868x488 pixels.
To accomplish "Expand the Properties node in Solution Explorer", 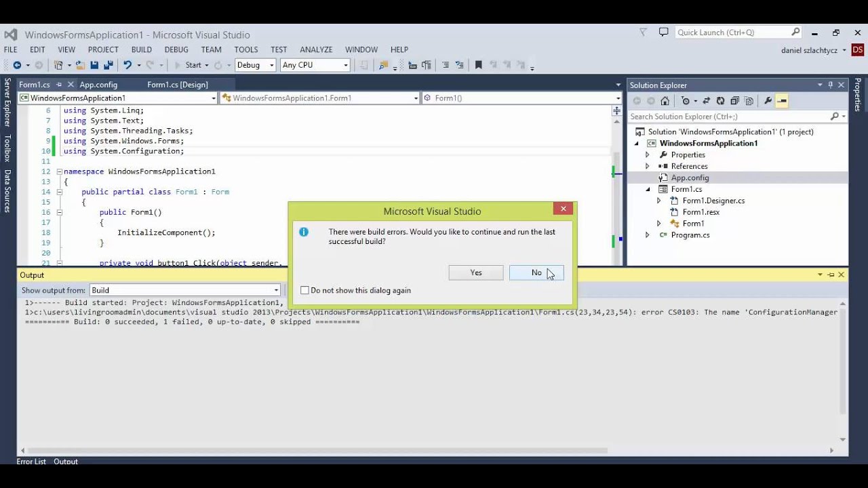I will coord(647,155).
